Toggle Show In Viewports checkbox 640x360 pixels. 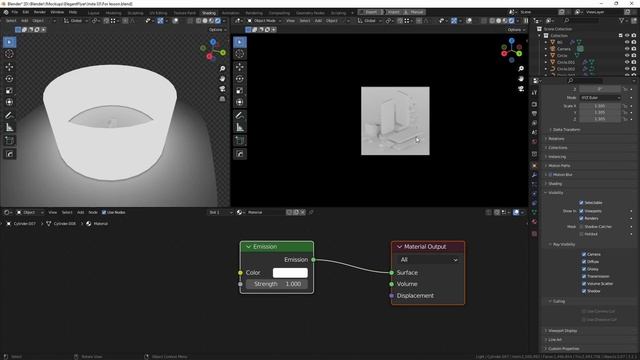click(x=581, y=211)
